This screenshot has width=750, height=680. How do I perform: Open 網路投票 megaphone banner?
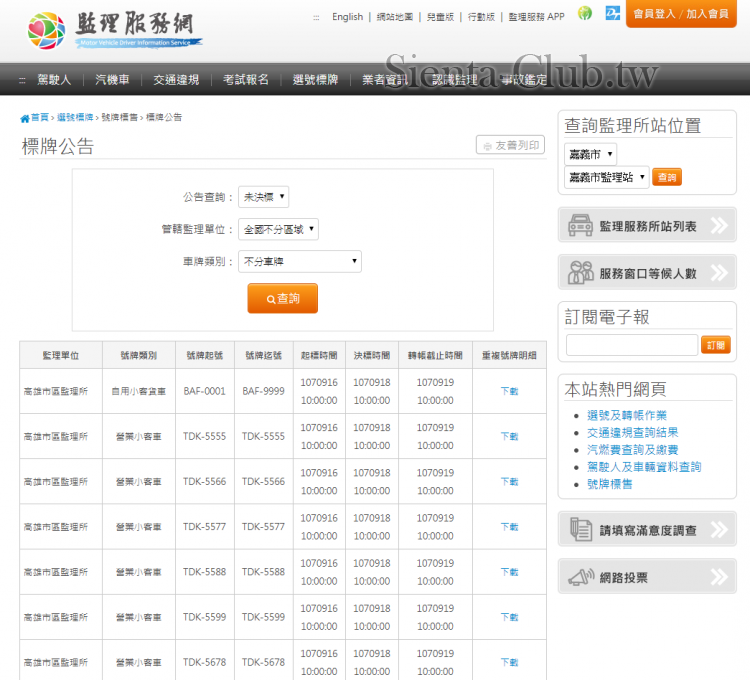[647, 577]
